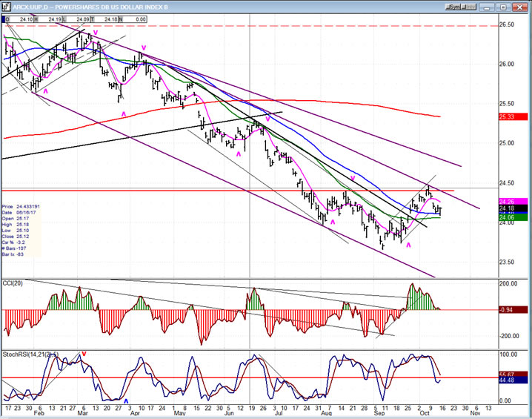Click the Close 25.12 line in data box
Viewport: 532px width, 419px height.
(x=16, y=237)
